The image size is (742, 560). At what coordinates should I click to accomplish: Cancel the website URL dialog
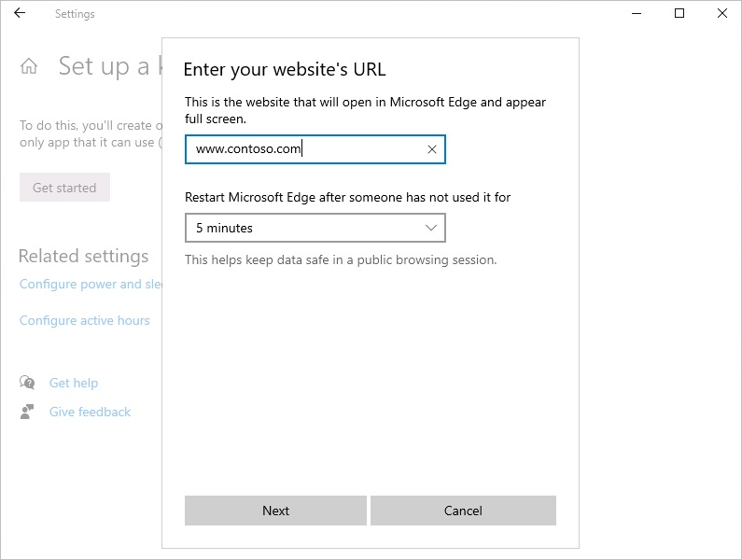click(463, 511)
